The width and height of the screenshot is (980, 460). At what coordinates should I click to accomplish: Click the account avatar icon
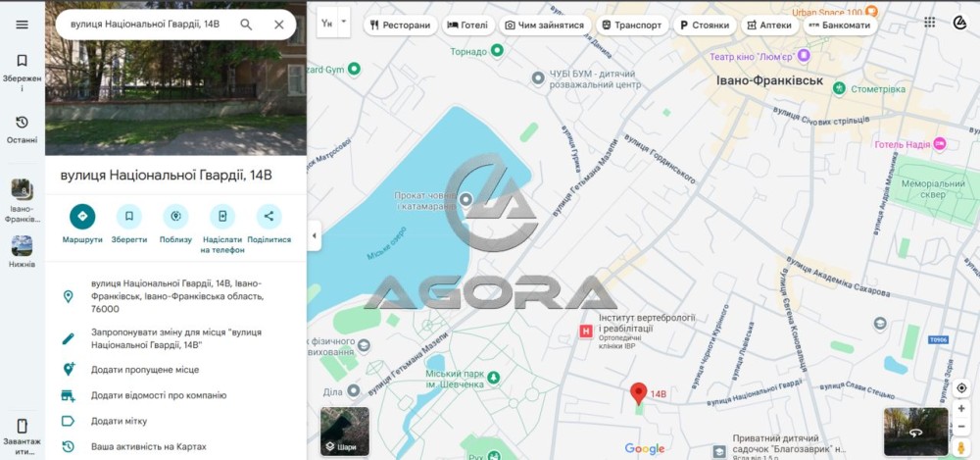click(x=960, y=23)
